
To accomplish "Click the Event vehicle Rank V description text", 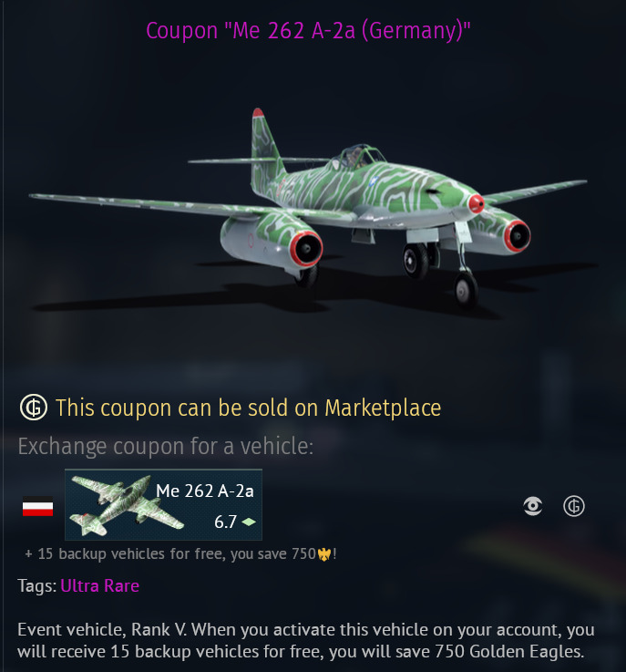I will [x=306, y=640].
